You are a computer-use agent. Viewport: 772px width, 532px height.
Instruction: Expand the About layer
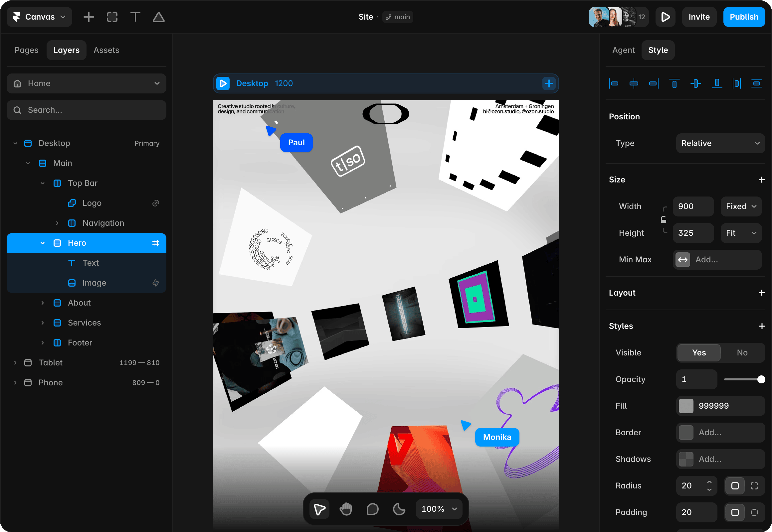click(42, 303)
